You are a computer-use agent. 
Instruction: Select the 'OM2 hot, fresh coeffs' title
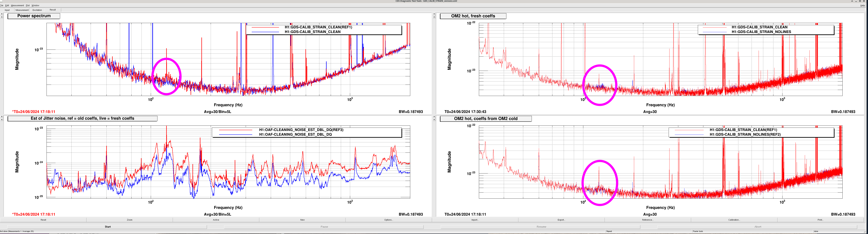click(x=473, y=16)
